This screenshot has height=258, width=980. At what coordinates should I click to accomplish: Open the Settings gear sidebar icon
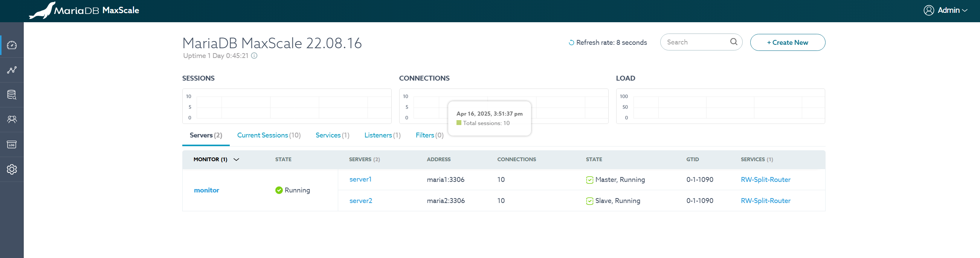[x=12, y=169]
